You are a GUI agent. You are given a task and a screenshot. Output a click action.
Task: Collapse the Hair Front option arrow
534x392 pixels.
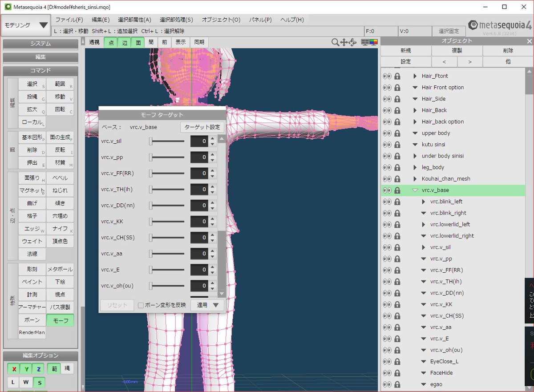(x=415, y=88)
